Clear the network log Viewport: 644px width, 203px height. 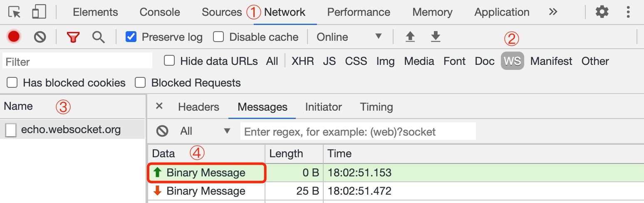[40, 37]
